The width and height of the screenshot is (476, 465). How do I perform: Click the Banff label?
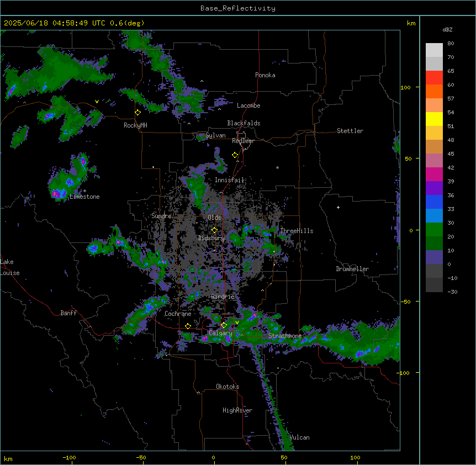68,313
